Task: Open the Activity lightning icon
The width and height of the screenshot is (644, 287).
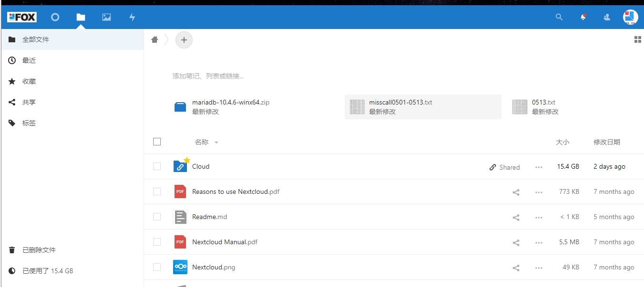Action: (x=132, y=17)
